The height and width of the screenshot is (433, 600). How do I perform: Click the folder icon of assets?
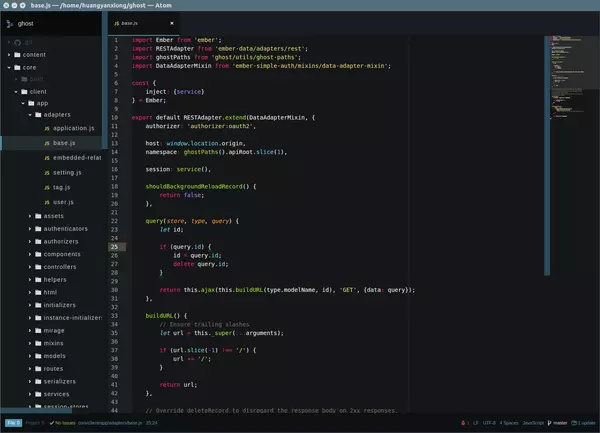(38, 216)
